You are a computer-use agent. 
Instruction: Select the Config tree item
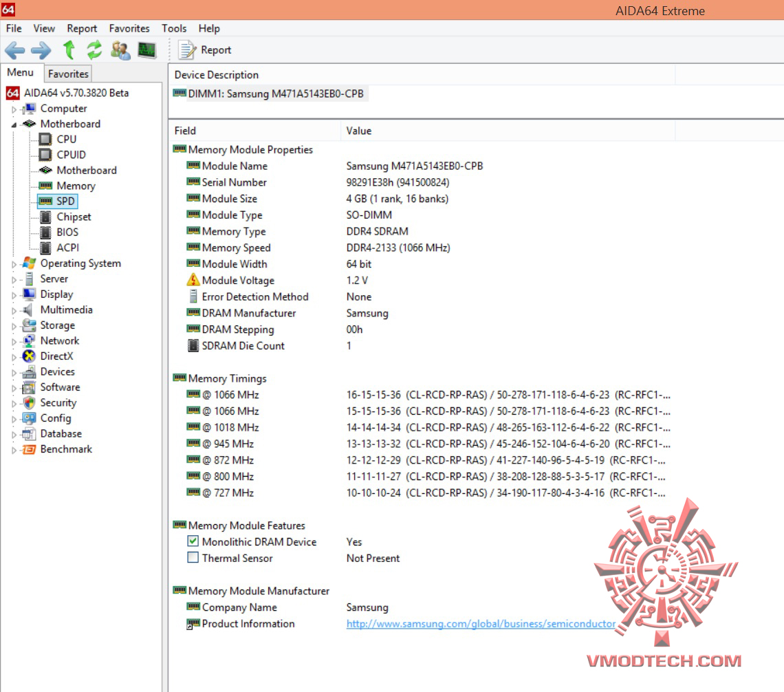(x=56, y=418)
